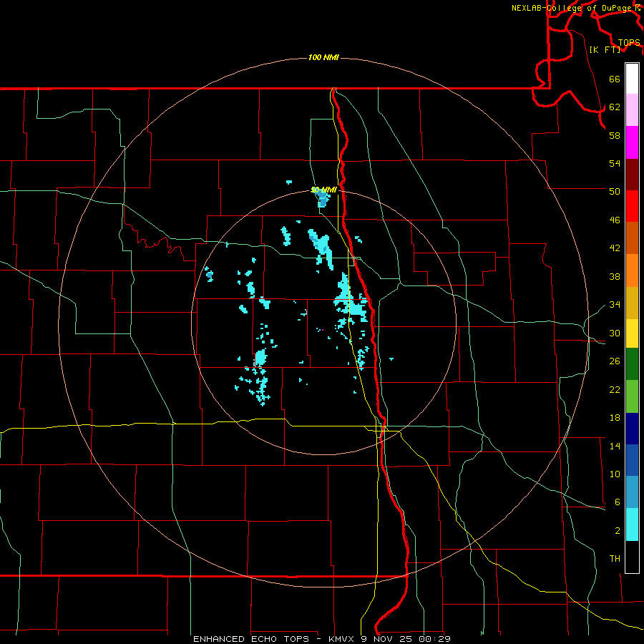Image resolution: width=644 pixels, height=644 pixels.
Task: Select the medium blue legend band
Action: coord(632,460)
